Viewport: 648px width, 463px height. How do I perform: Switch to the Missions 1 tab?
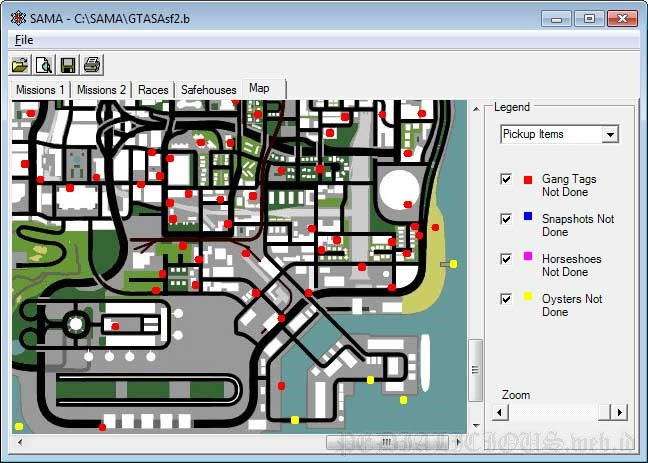pyautogui.click(x=40, y=90)
